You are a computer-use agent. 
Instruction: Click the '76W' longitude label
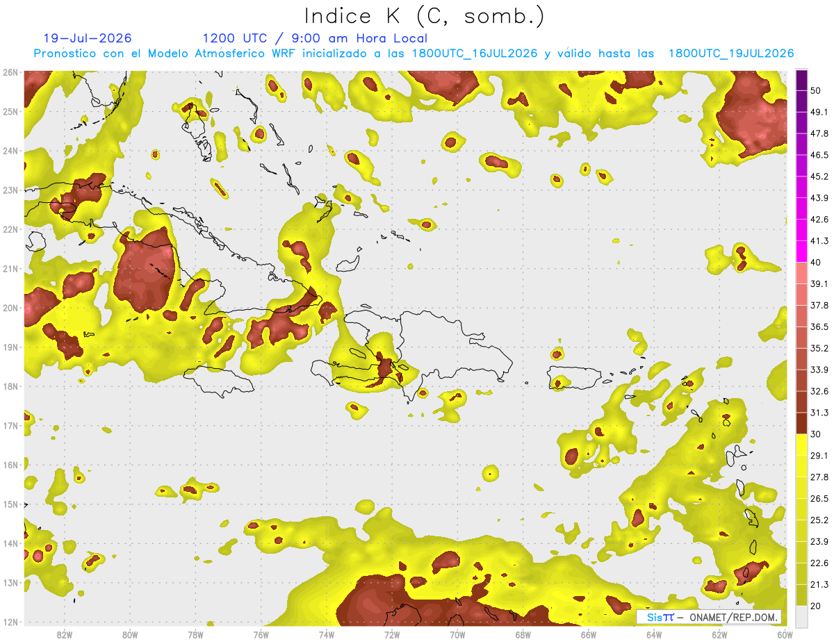point(261,634)
